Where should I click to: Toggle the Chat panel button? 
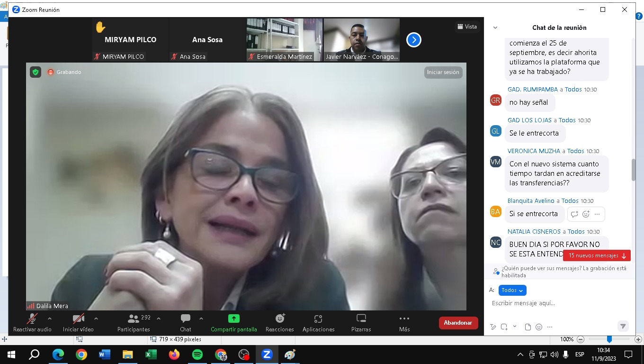(x=186, y=322)
